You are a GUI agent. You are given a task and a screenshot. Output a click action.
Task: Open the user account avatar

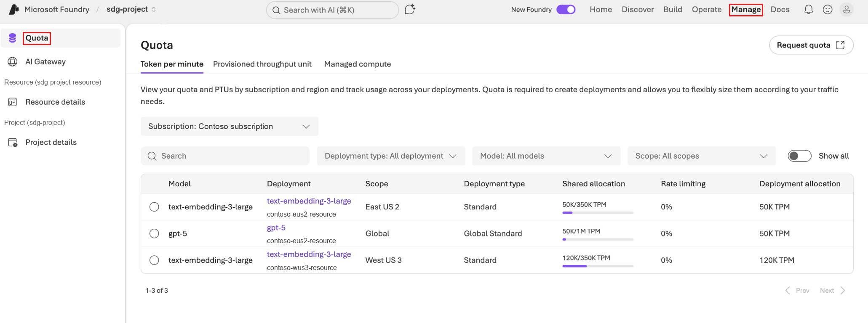coord(847,9)
